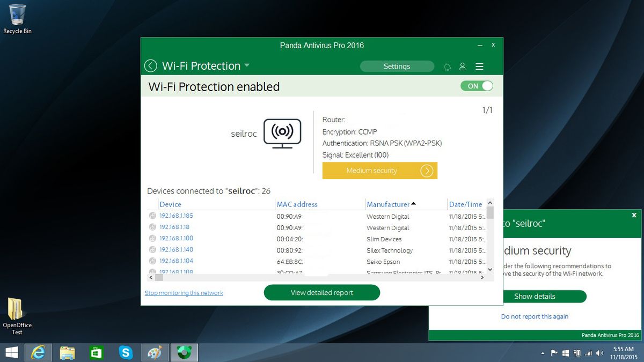Open the hamburger menu icon
Viewport: 644px width, 362px height.
pos(480,67)
